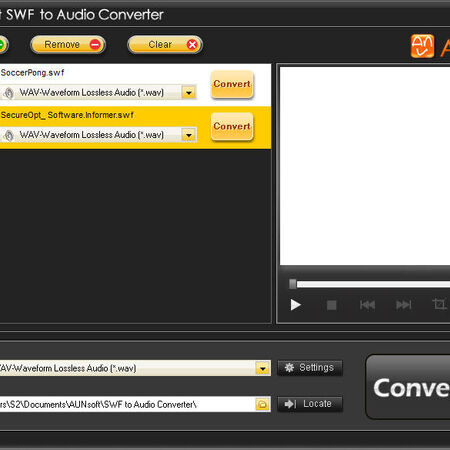Select the SoccerPong.swf file name
This screenshot has height=450, width=450.
(x=32, y=73)
